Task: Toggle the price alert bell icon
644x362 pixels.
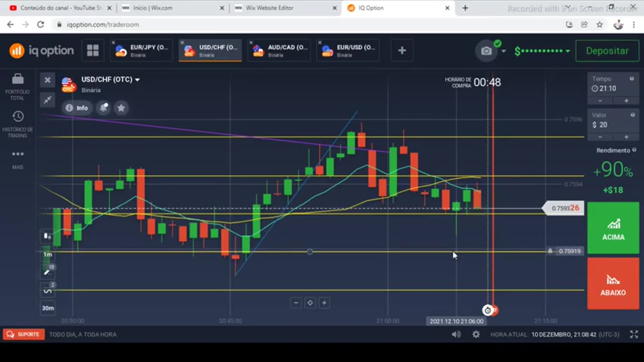Action: pyautogui.click(x=104, y=108)
